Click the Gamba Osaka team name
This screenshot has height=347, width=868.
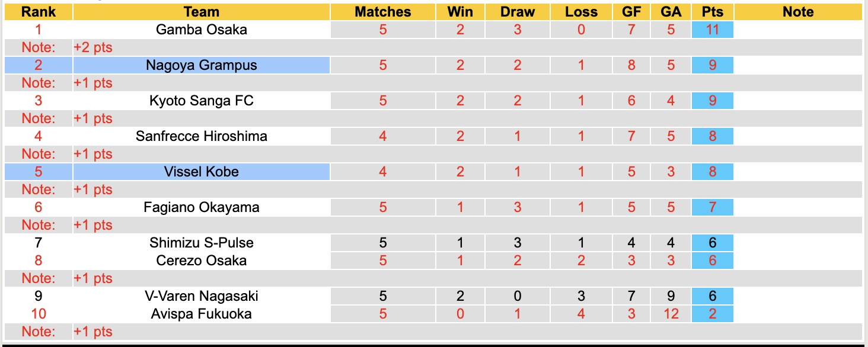click(x=202, y=30)
